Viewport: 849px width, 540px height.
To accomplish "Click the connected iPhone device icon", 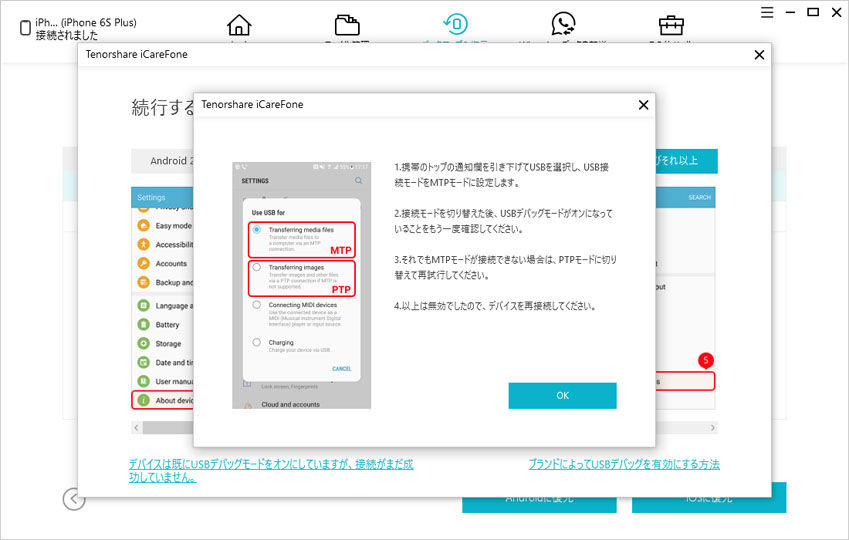I will [x=25, y=28].
